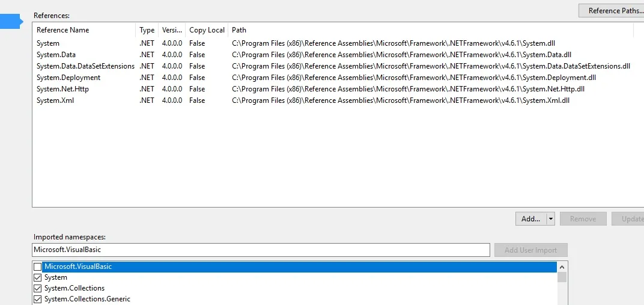Click the Imported namespaces text field
This screenshot has height=305, width=644.
(261, 250)
